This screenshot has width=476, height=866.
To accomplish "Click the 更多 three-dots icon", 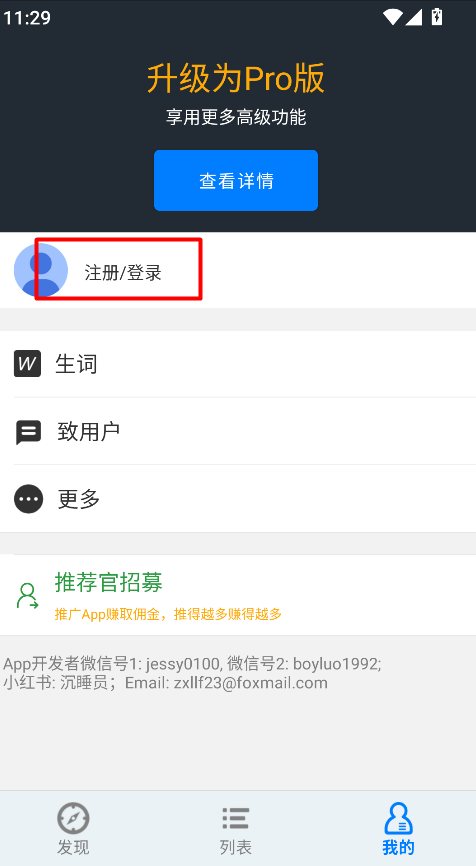I will tap(29, 499).
